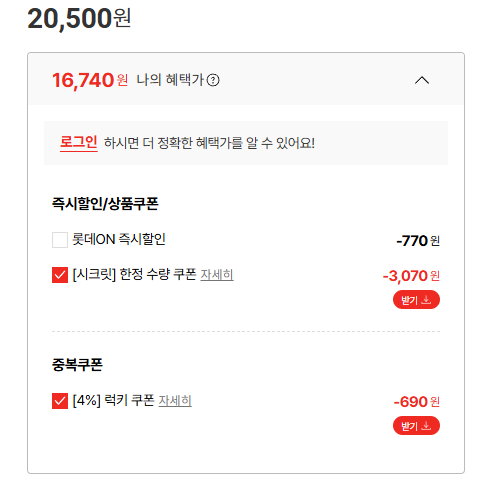
Task: Click 받기 button under the -690원 discount
Action: 416,426
